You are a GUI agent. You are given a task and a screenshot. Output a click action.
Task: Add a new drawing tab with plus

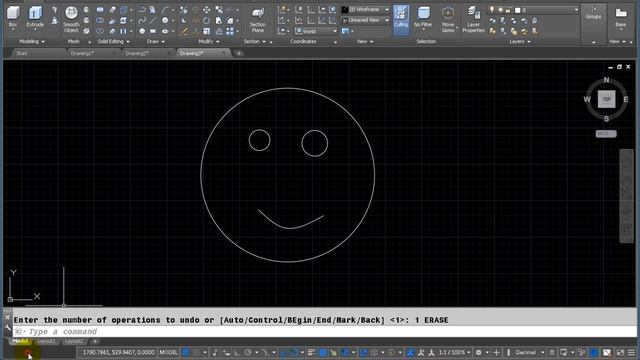(239, 53)
